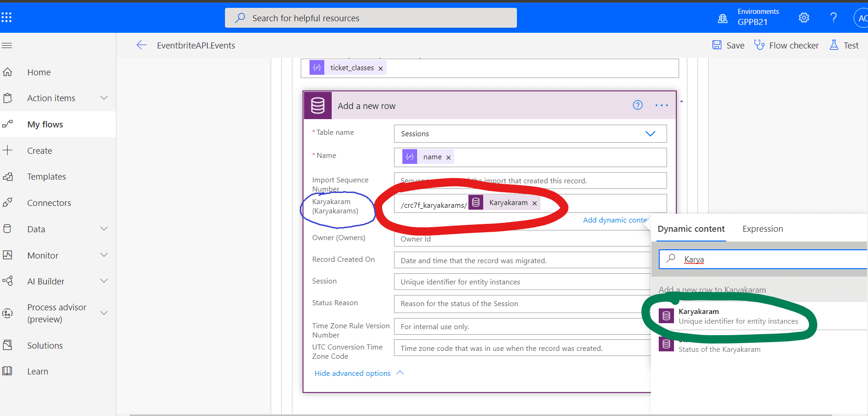The width and height of the screenshot is (868, 416).
Task: Remove the Karyakaram token from field
Action: coord(534,203)
